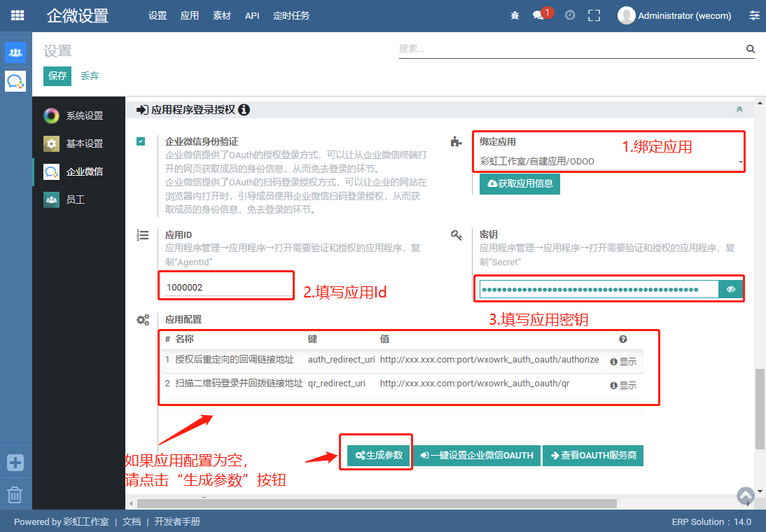766x532 pixels.
Task: Click the Administrator avatar picture
Action: (626, 15)
